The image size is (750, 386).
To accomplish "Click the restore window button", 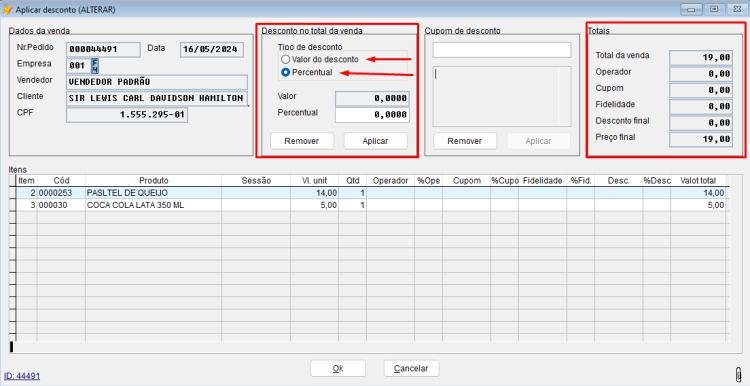I will click(x=714, y=9).
